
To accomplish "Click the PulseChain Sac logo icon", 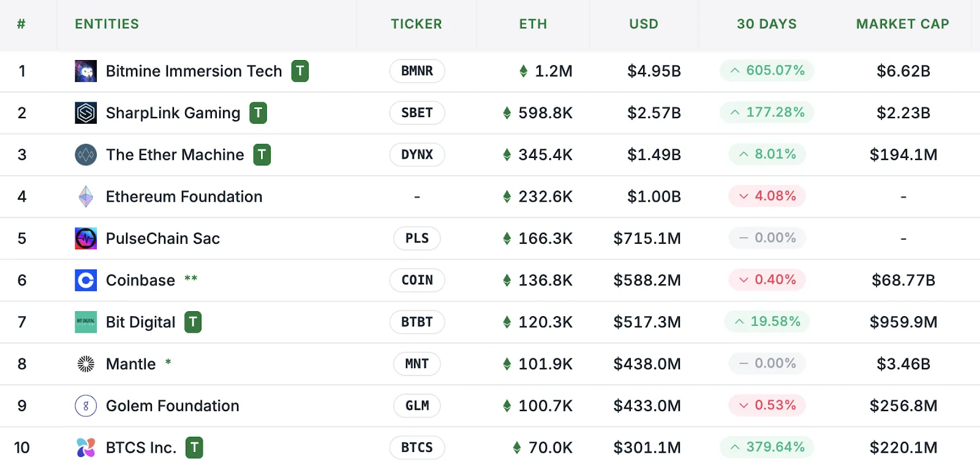I will point(86,238).
